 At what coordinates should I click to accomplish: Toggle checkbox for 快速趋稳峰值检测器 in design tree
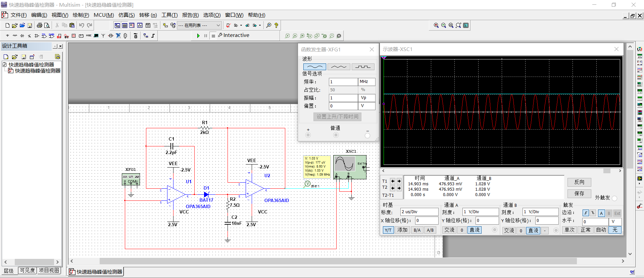click(5, 64)
